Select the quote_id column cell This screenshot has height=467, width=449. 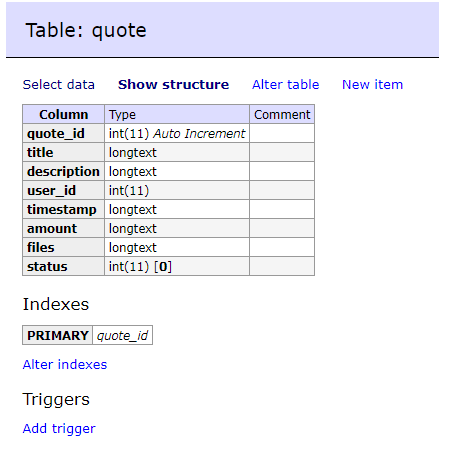point(63,134)
